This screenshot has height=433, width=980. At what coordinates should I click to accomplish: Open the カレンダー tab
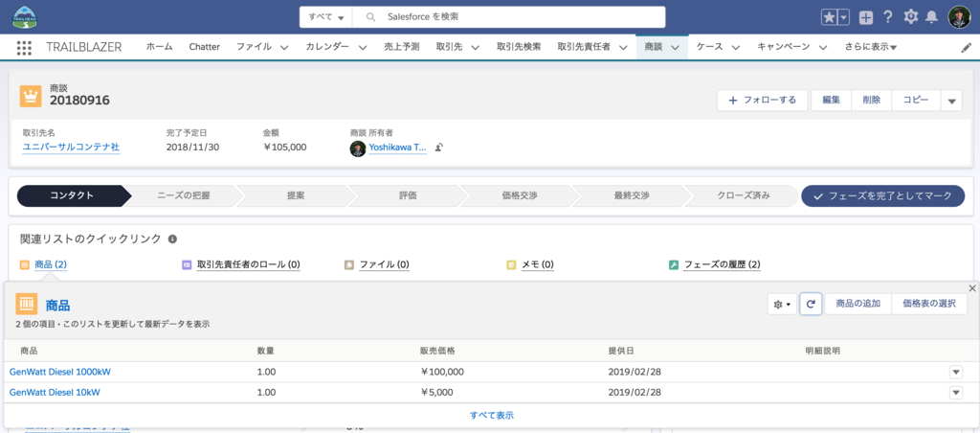click(327, 47)
